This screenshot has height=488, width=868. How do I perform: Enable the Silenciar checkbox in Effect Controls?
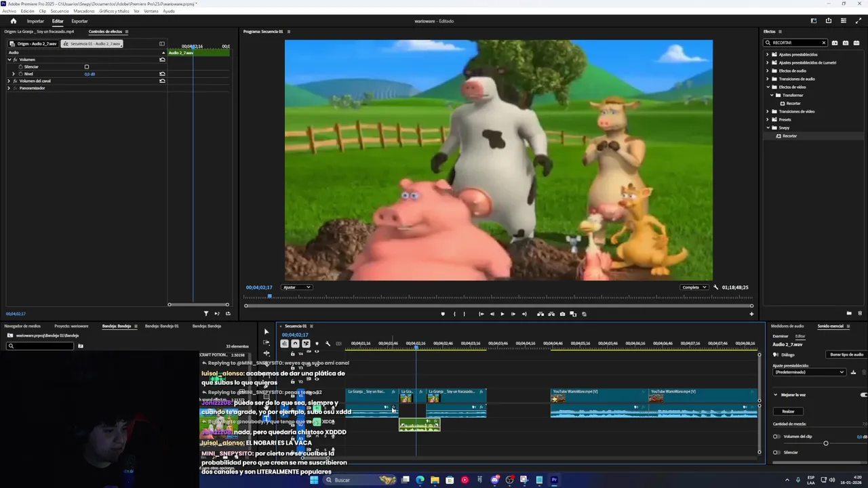(87, 66)
